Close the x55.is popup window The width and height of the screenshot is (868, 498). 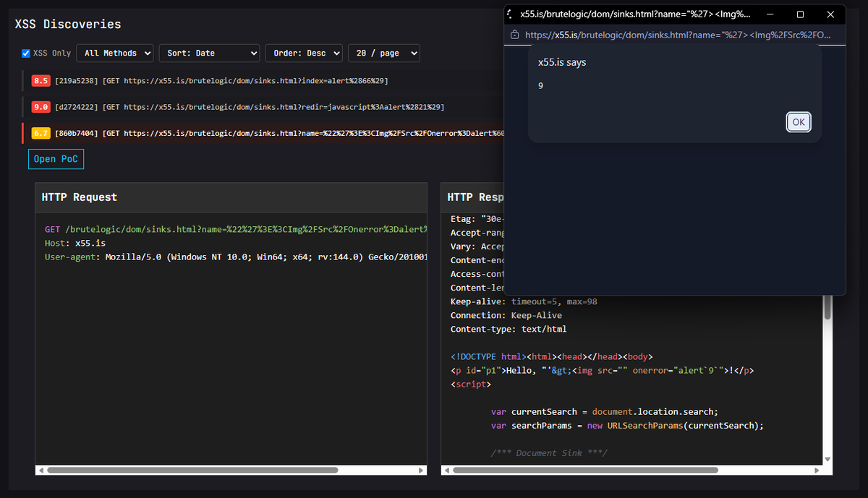click(x=830, y=14)
